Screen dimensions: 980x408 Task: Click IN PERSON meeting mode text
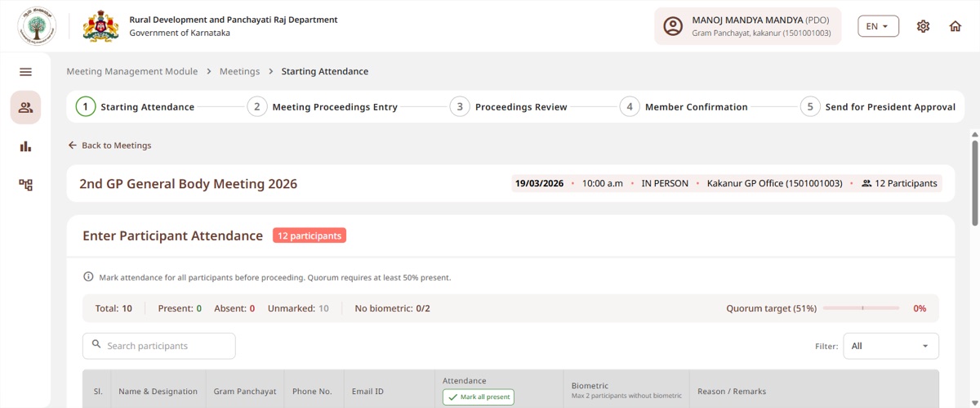(665, 183)
